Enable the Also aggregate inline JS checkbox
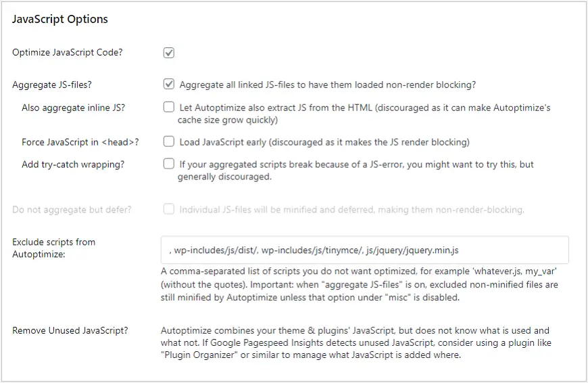The image size is (588, 383). pos(169,108)
